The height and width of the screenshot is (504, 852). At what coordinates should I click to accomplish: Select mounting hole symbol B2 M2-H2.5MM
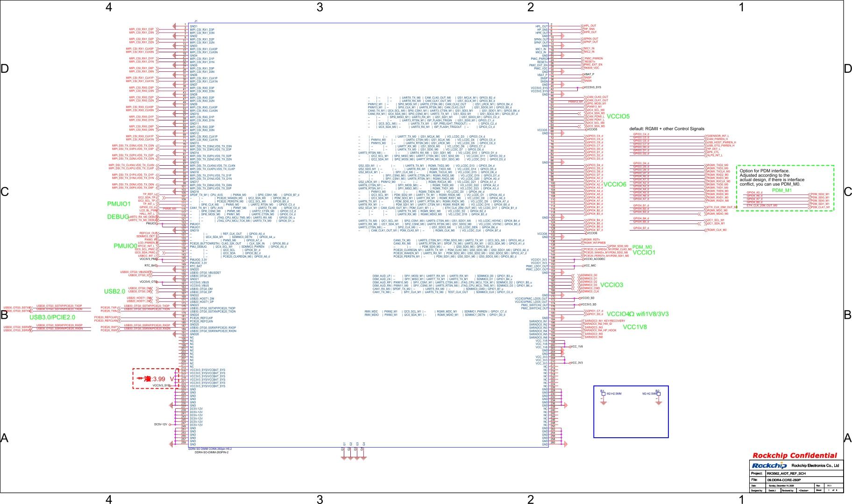point(659,394)
